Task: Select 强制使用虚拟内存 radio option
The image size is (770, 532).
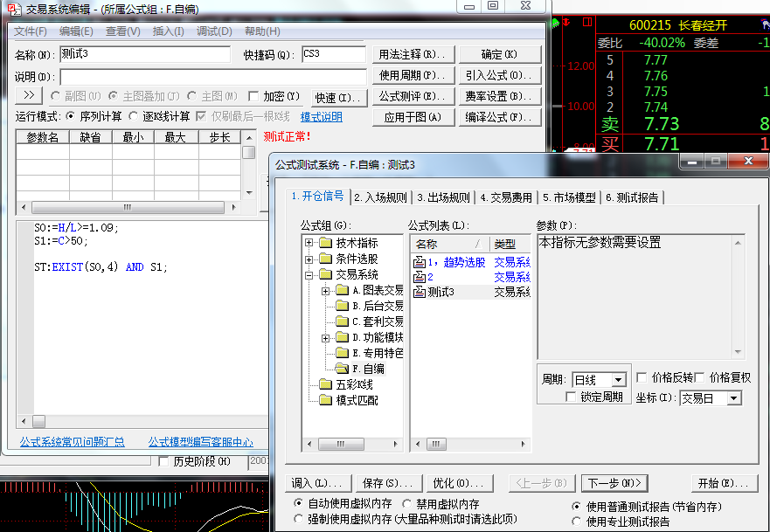Action: click(x=298, y=518)
